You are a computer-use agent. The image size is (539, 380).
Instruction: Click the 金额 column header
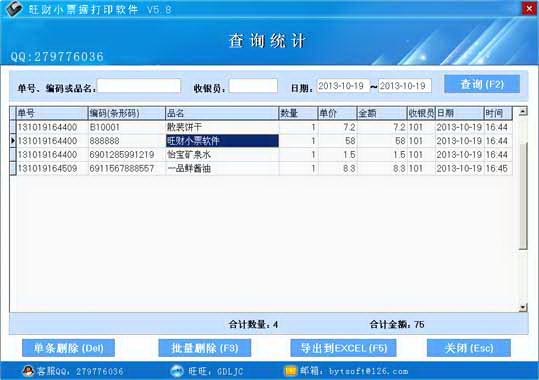click(x=382, y=113)
